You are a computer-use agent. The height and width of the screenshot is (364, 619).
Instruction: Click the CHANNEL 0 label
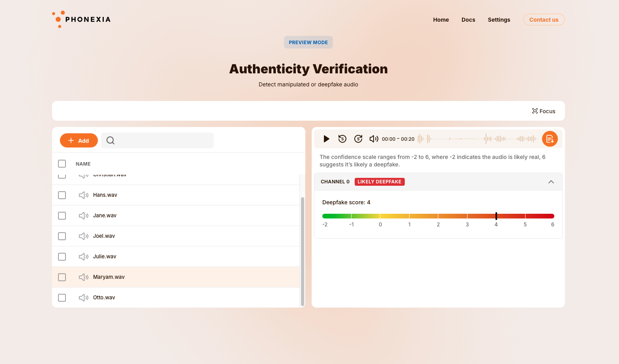pyautogui.click(x=335, y=182)
